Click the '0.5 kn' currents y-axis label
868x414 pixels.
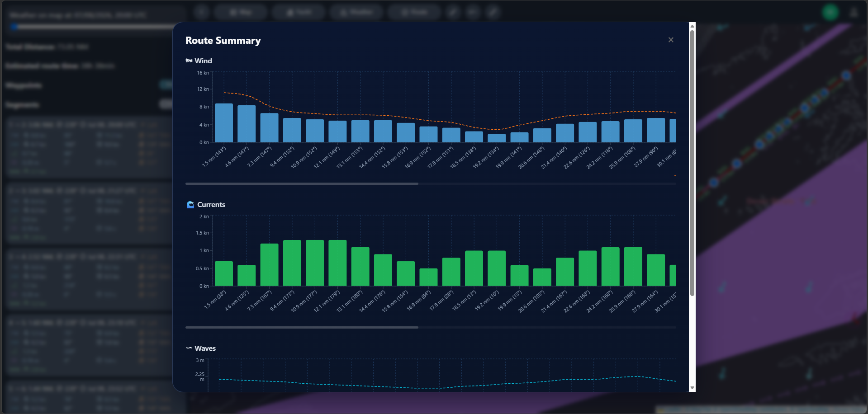(202, 268)
